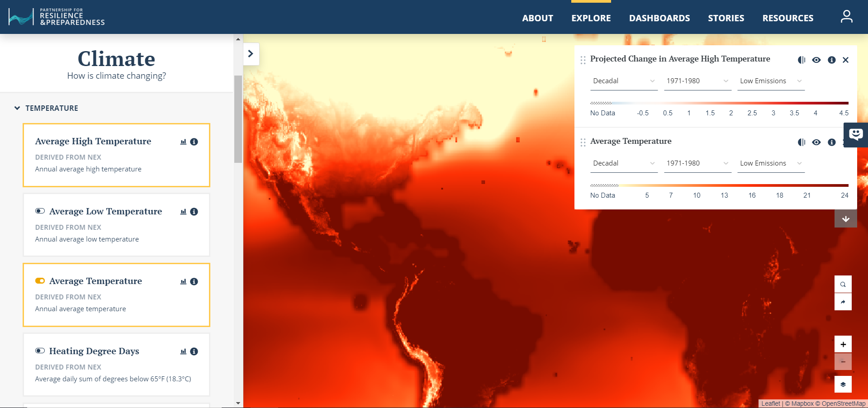Image resolution: width=868 pixels, height=408 pixels.
Task: Toggle off Average Temperature layer
Action: pyautogui.click(x=40, y=281)
